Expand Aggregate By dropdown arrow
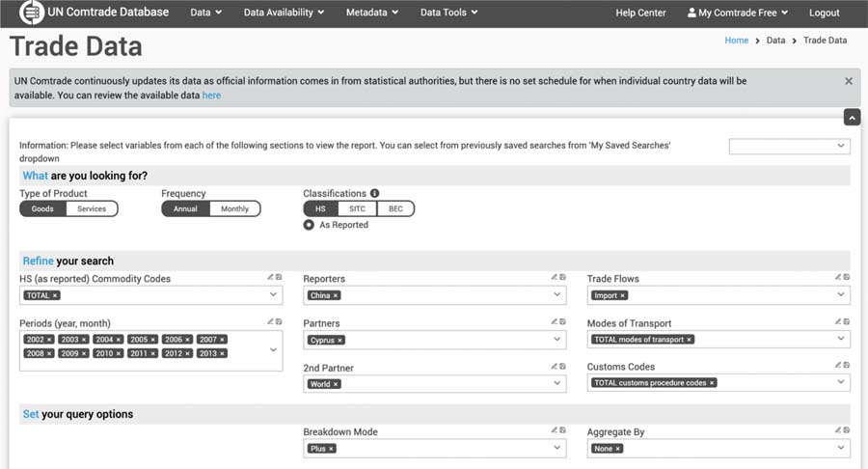The image size is (868, 469). tap(841, 448)
